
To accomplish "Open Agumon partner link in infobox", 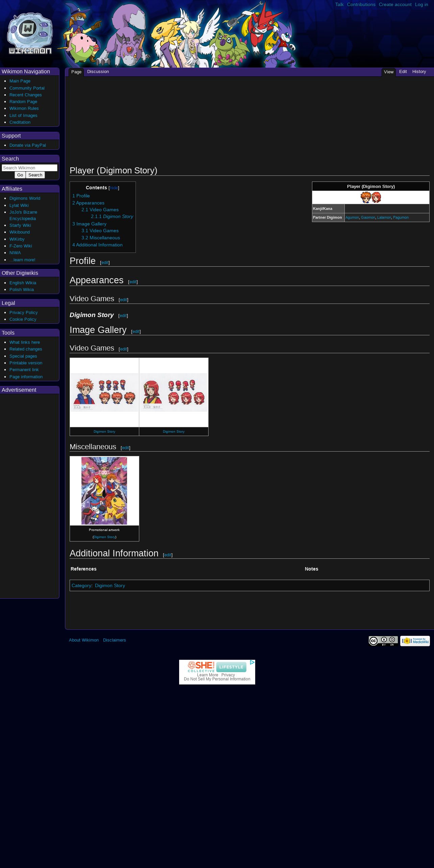I will pos(352,218).
